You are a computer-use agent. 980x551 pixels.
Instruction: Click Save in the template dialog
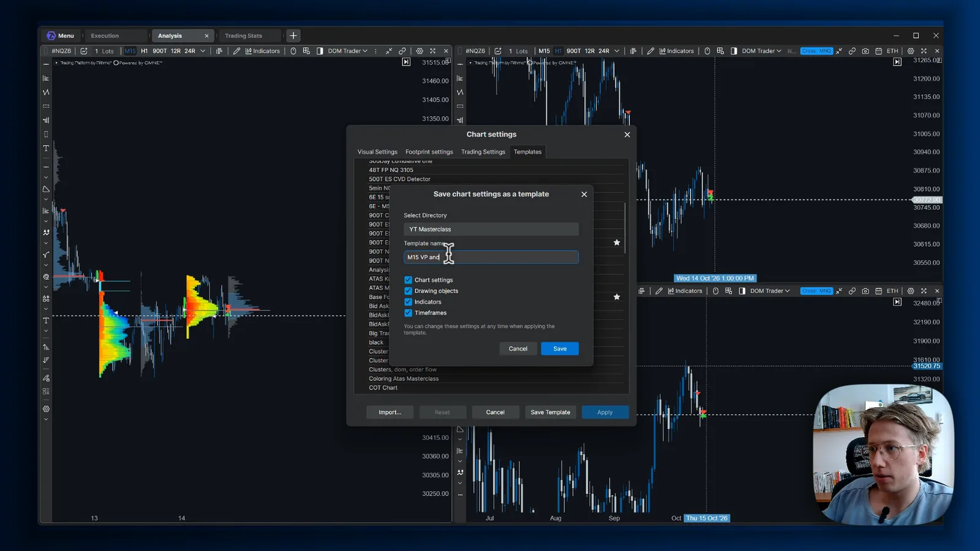point(560,348)
